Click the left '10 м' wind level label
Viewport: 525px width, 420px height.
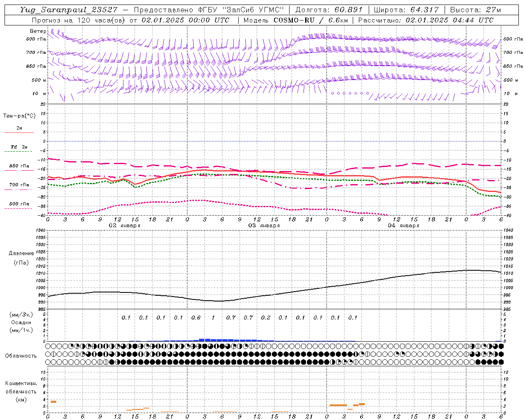[39, 94]
